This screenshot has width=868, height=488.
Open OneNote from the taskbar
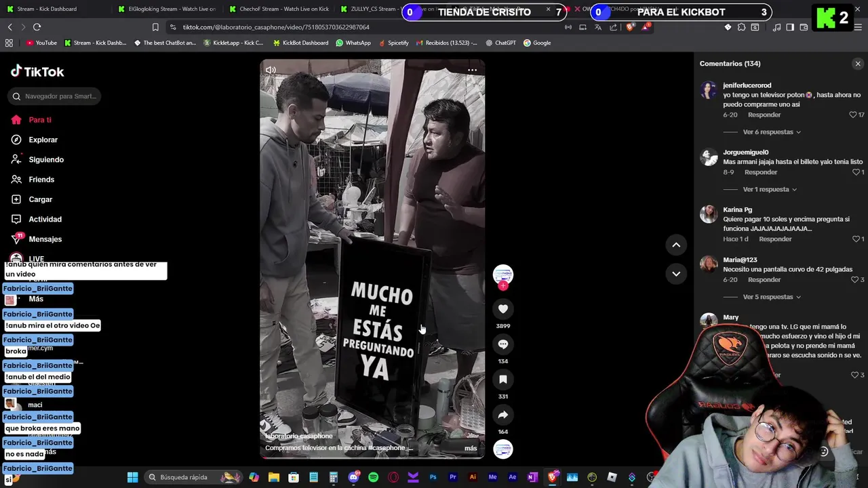pyautogui.click(x=532, y=477)
